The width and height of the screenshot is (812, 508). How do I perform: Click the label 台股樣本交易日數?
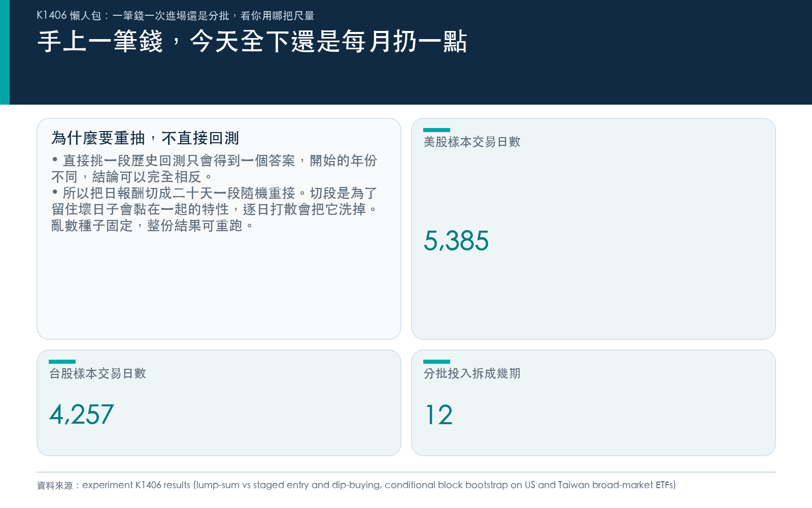pyautogui.click(x=97, y=373)
